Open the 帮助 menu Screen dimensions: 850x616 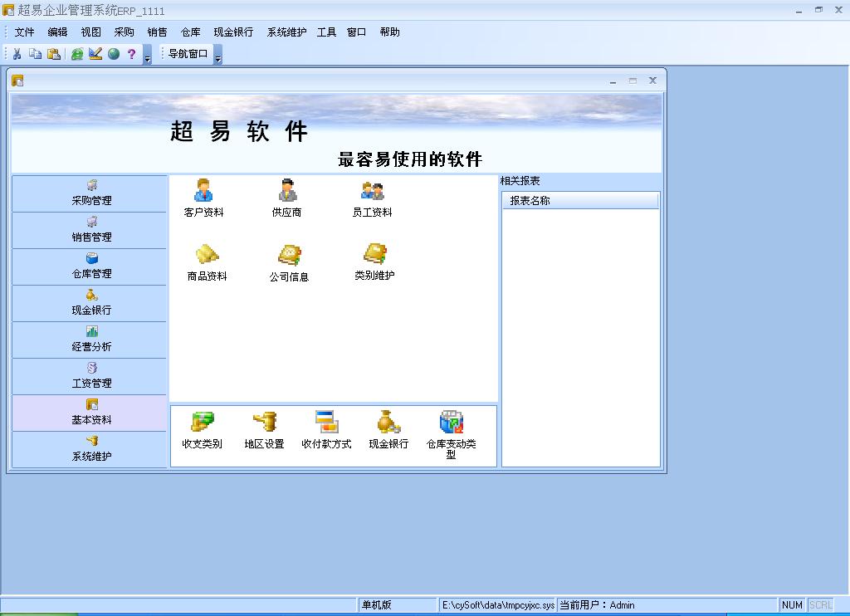click(390, 32)
